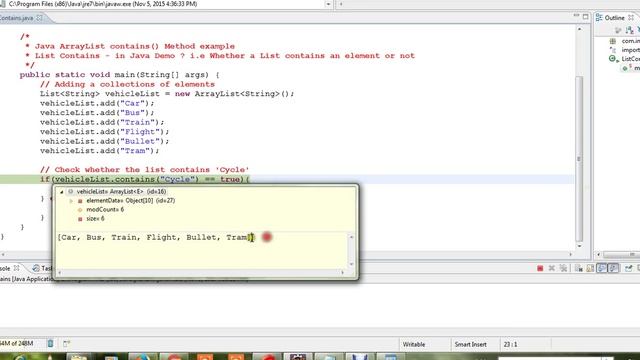Click the right arrow of the inspect popup horizontal scrollbar
Viewport: 640px width, 360px height.
tap(343, 272)
